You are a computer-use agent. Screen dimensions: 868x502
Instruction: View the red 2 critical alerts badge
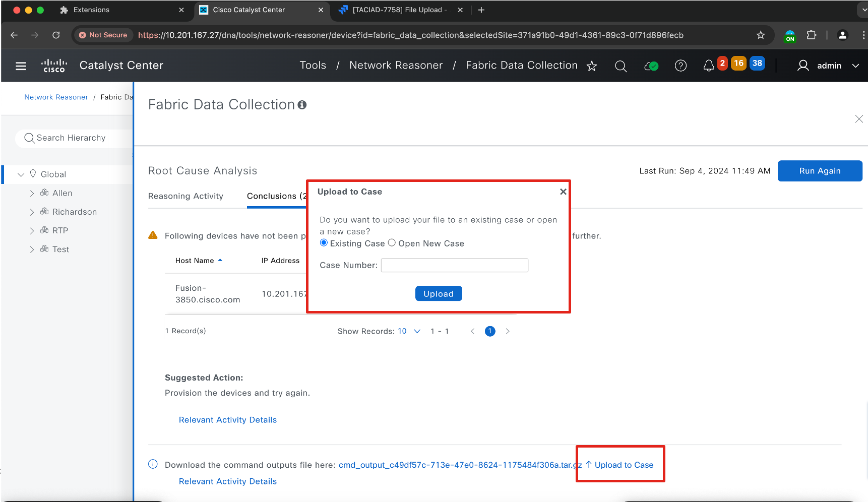(x=722, y=63)
